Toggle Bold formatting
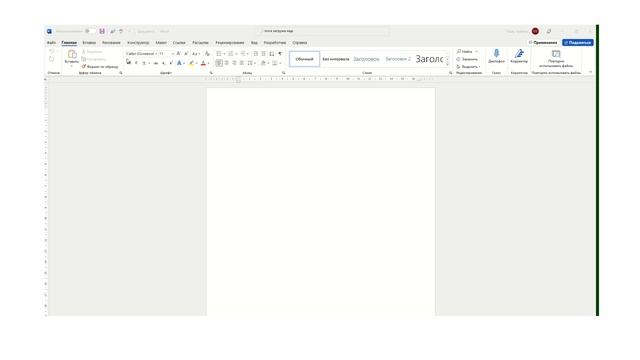 point(129,63)
